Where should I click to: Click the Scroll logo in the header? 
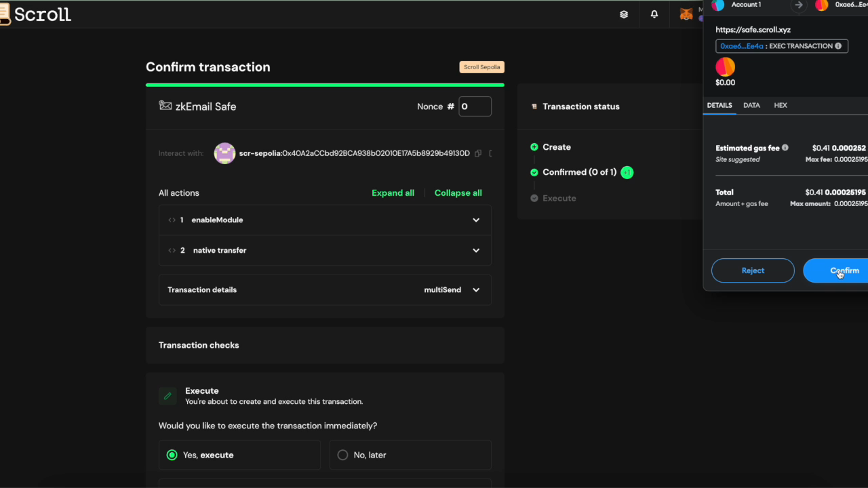(35, 14)
